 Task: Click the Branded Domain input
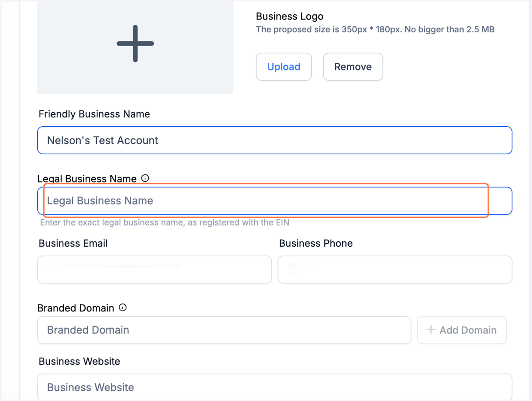pos(224,330)
